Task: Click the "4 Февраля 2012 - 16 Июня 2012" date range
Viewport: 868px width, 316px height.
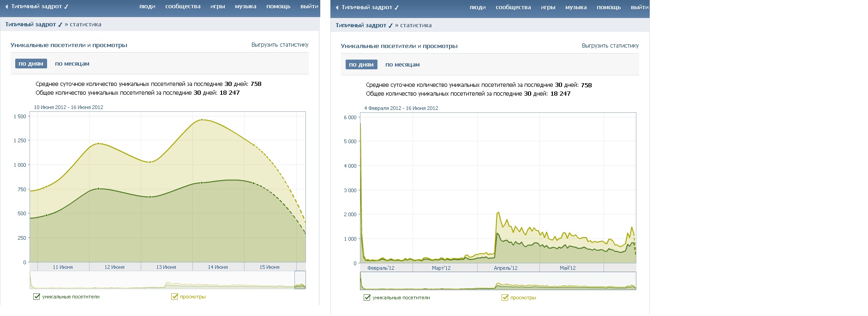Action: tap(401, 108)
